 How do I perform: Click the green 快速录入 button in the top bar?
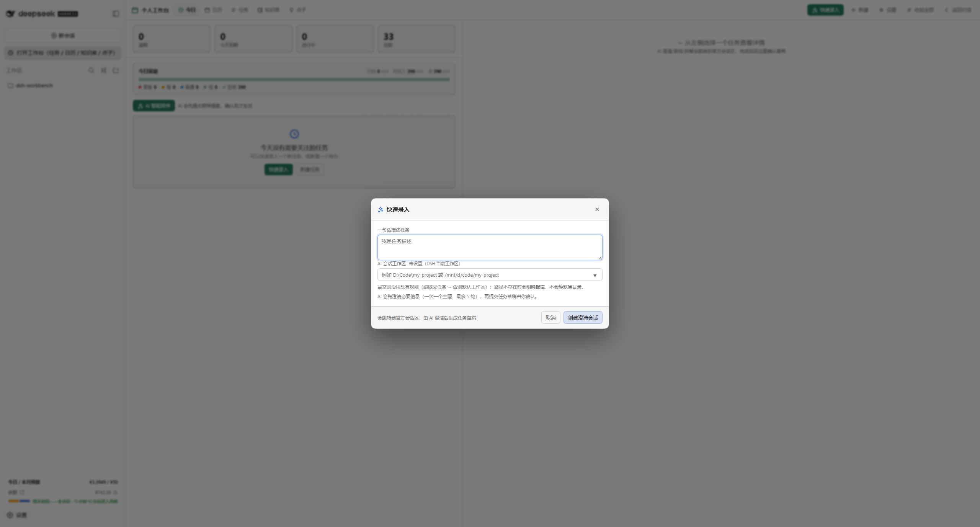(825, 10)
